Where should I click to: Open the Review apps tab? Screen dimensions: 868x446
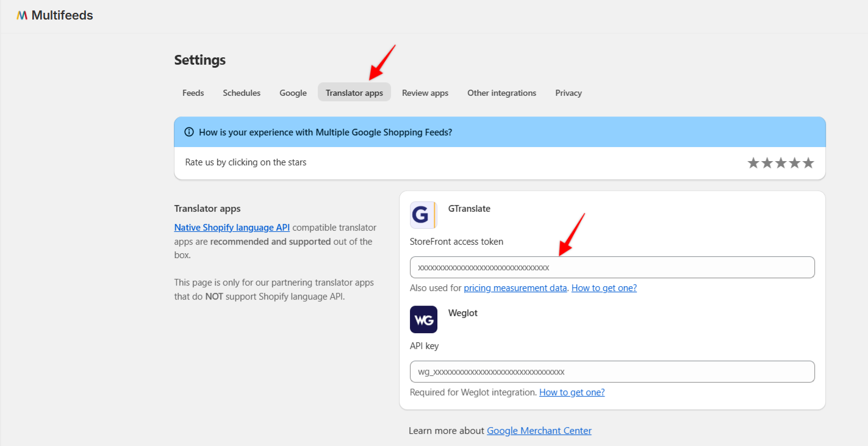tap(425, 93)
